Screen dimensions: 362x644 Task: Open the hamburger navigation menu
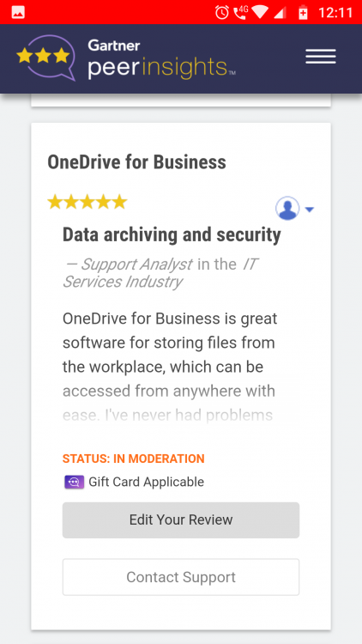tap(321, 57)
